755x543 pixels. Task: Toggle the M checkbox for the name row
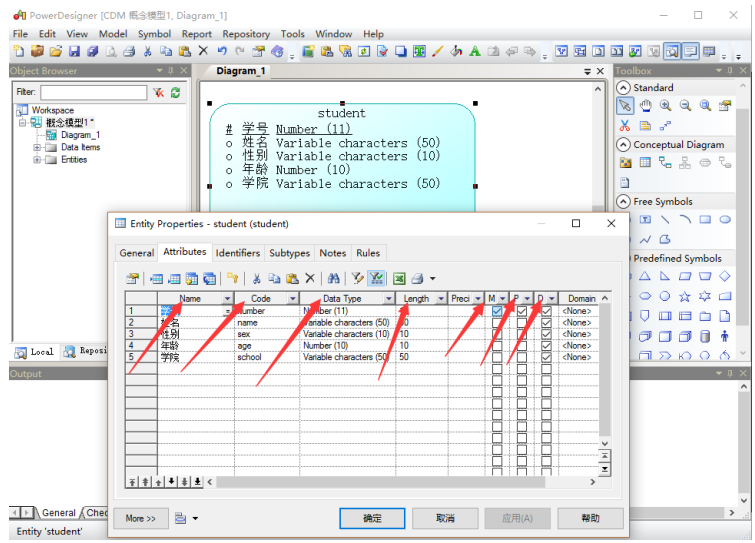click(x=497, y=323)
